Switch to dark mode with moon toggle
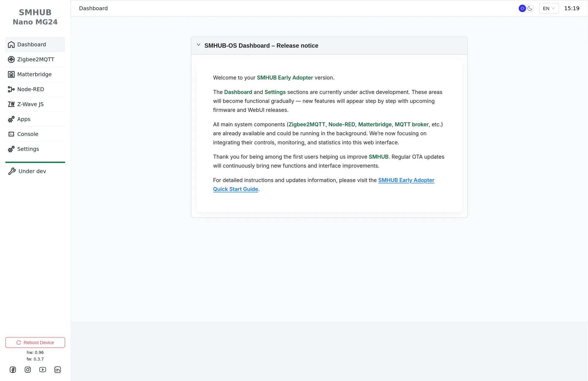 tap(530, 8)
